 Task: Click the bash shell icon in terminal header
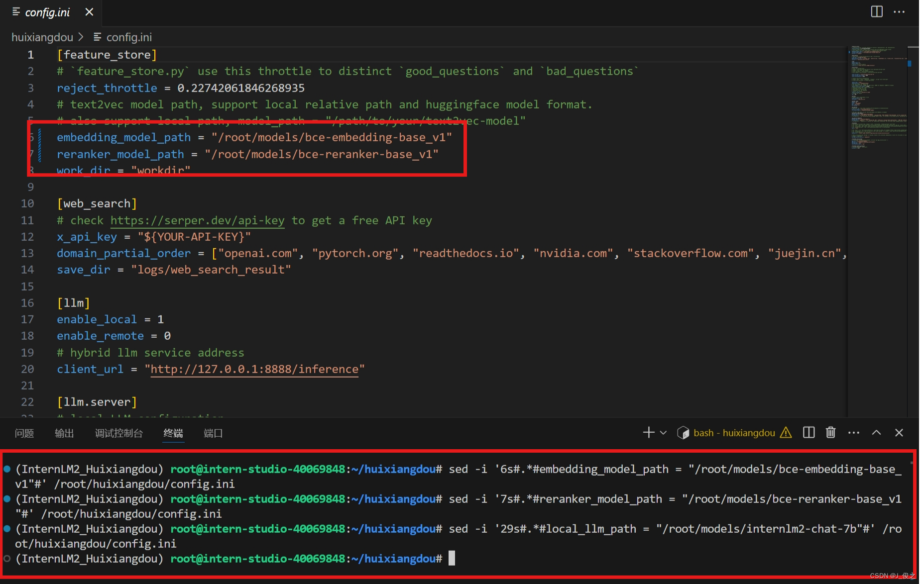coord(683,433)
